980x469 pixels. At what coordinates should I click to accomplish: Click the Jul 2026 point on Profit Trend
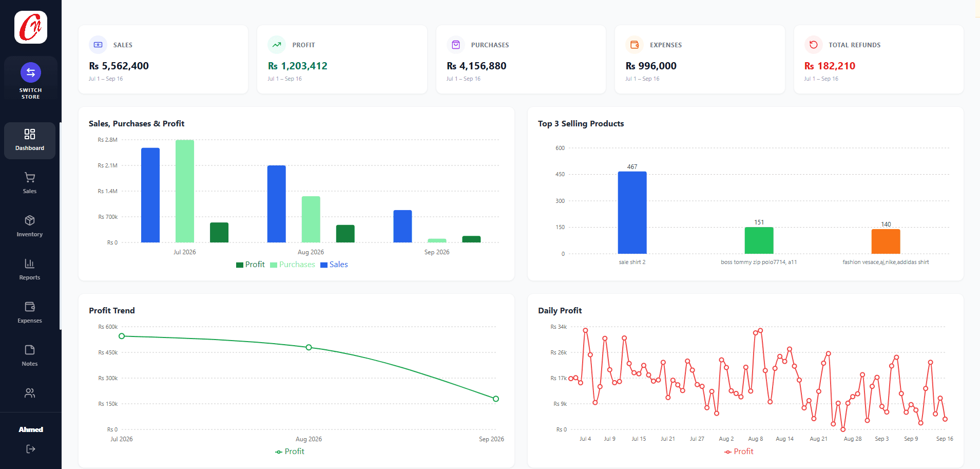[122, 336]
